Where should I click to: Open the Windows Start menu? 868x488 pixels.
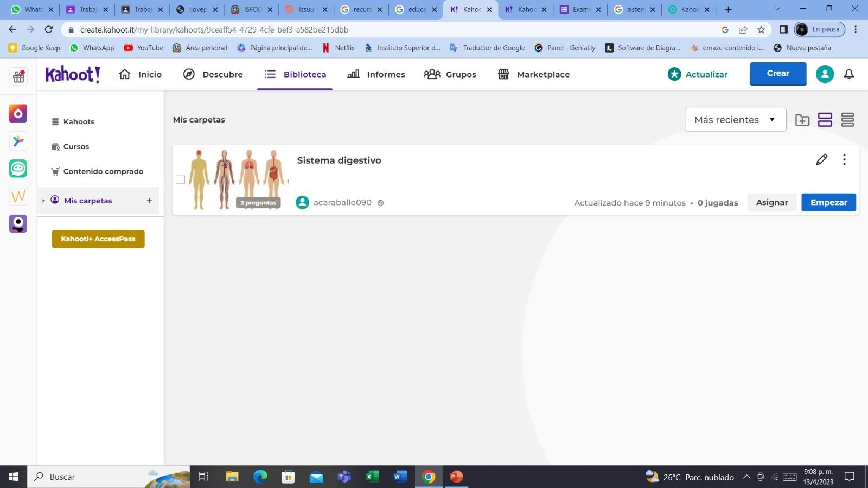click(14, 477)
